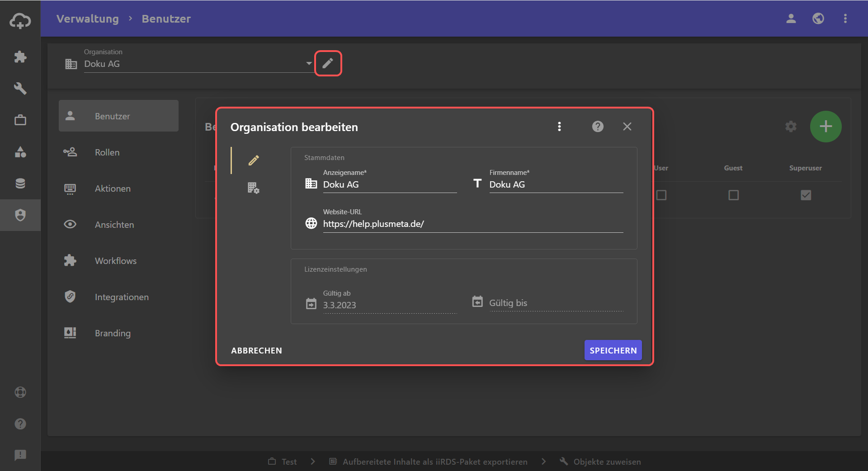This screenshot has height=471, width=868.
Task: Toggle the Guest checkbox
Action: [733, 195]
